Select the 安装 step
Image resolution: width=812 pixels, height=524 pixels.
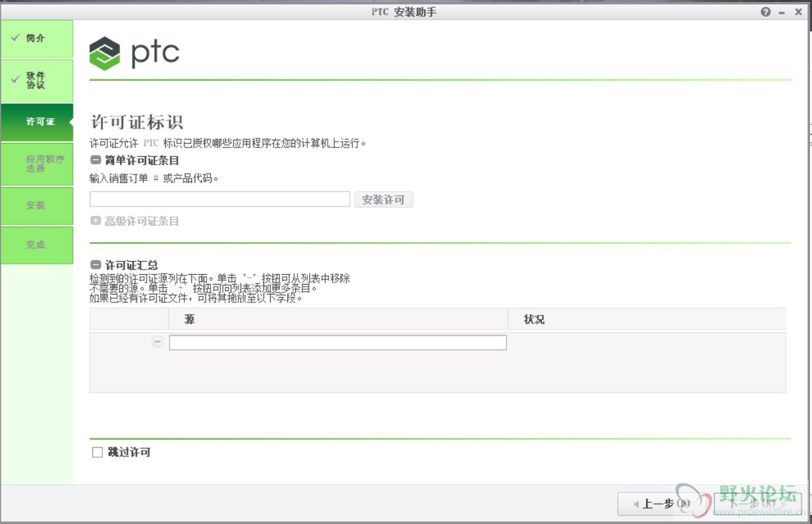pos(37,205)
